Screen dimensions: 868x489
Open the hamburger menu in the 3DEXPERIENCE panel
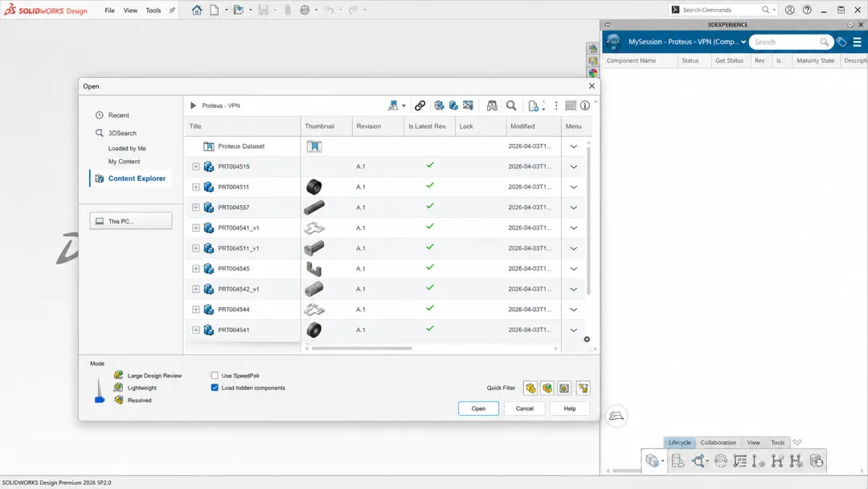857,42
